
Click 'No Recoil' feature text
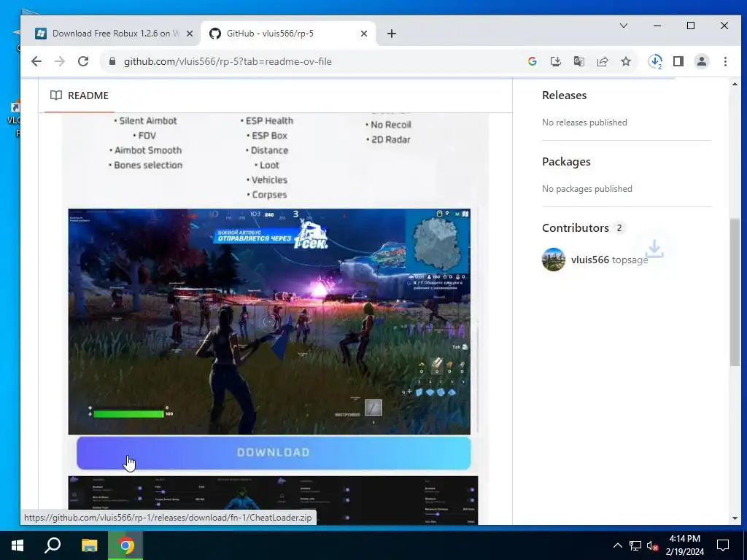point(391,124)
